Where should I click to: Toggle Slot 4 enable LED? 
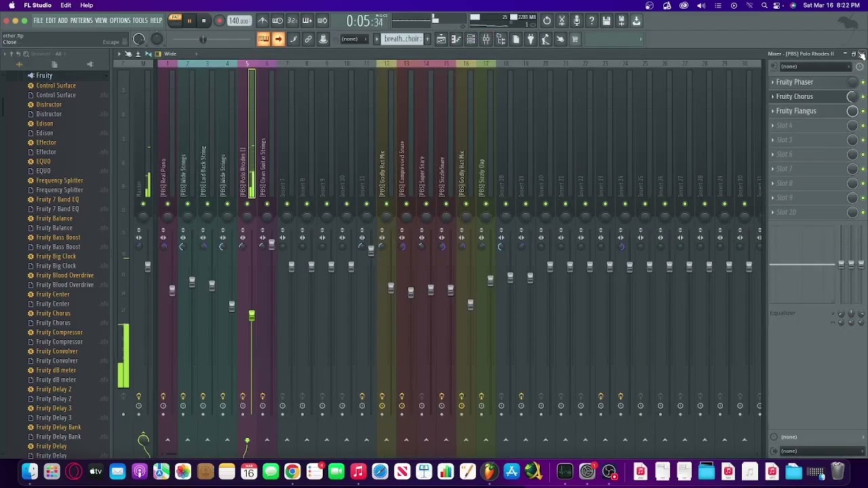[863, 125]
